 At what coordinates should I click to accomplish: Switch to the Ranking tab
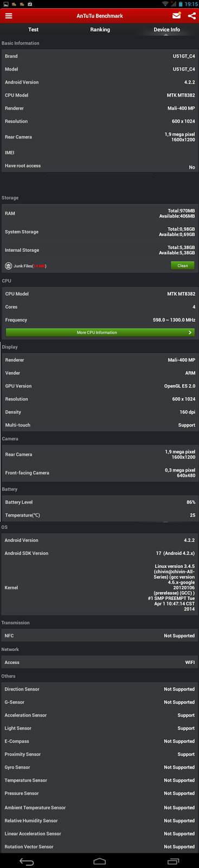(x=100, y=29)
